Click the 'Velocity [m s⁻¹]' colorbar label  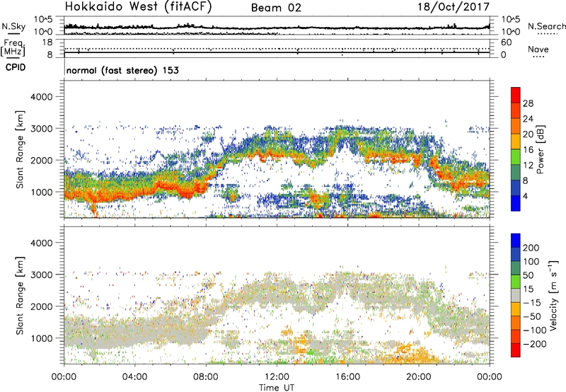553,295
